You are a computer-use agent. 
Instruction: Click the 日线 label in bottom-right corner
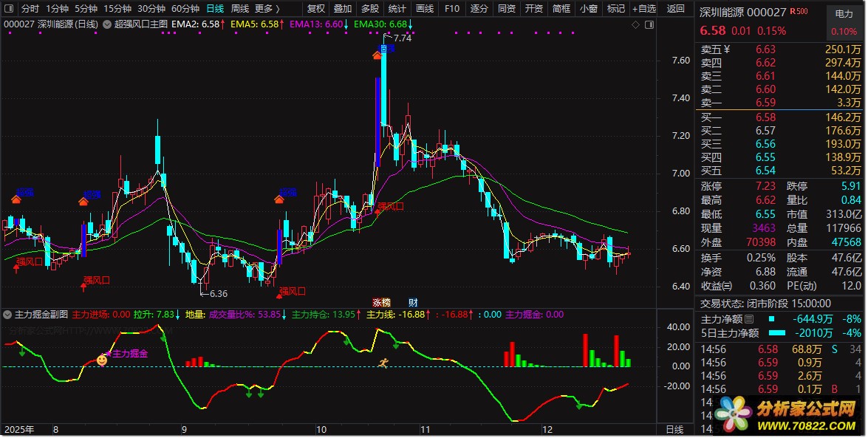pos(674,430)
